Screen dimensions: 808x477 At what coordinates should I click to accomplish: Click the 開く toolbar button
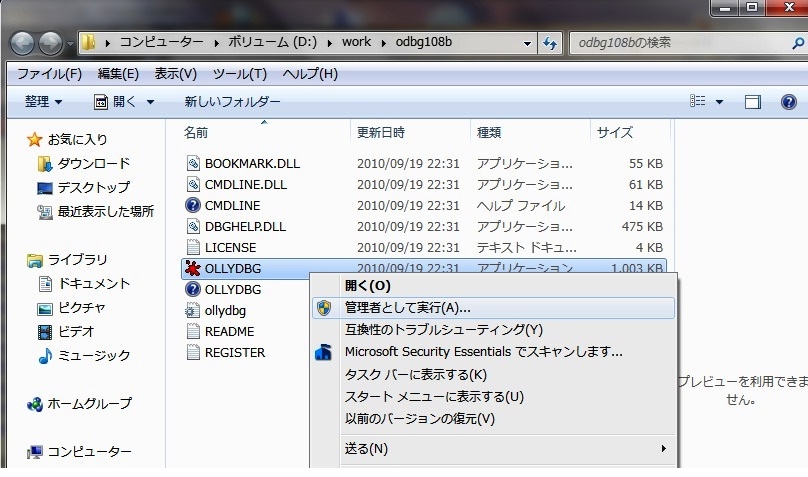tap(118, 102)
